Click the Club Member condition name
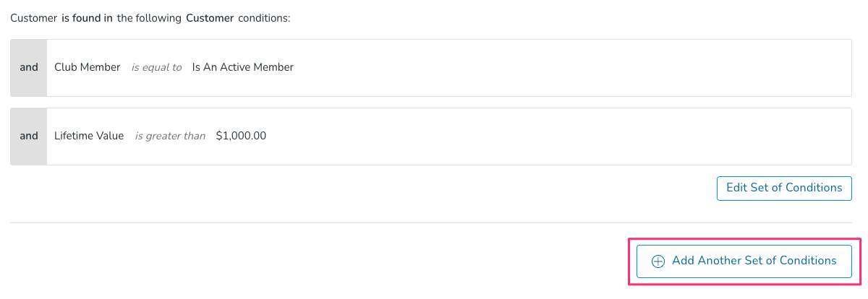 (x=88, y=67)
